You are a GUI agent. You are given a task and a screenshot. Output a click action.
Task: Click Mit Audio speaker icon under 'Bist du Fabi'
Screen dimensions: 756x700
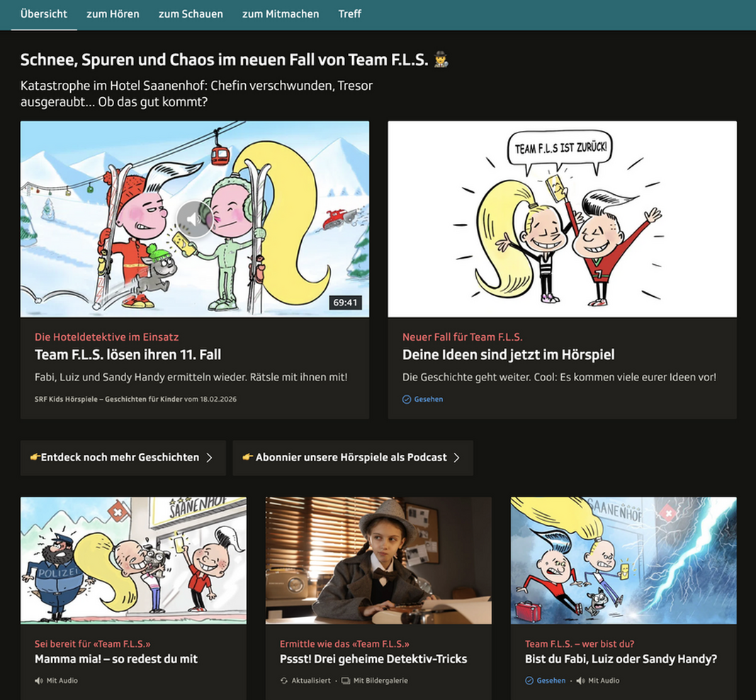point(580,681)
